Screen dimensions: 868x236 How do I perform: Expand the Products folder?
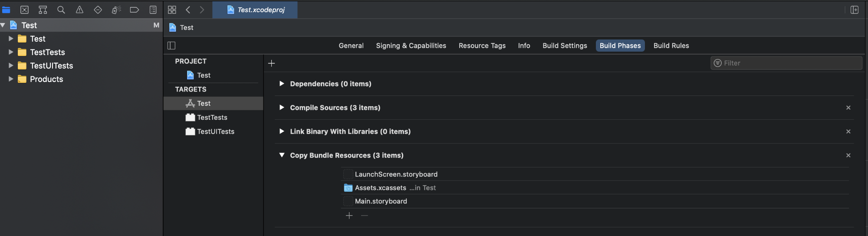tap(11, 79)
